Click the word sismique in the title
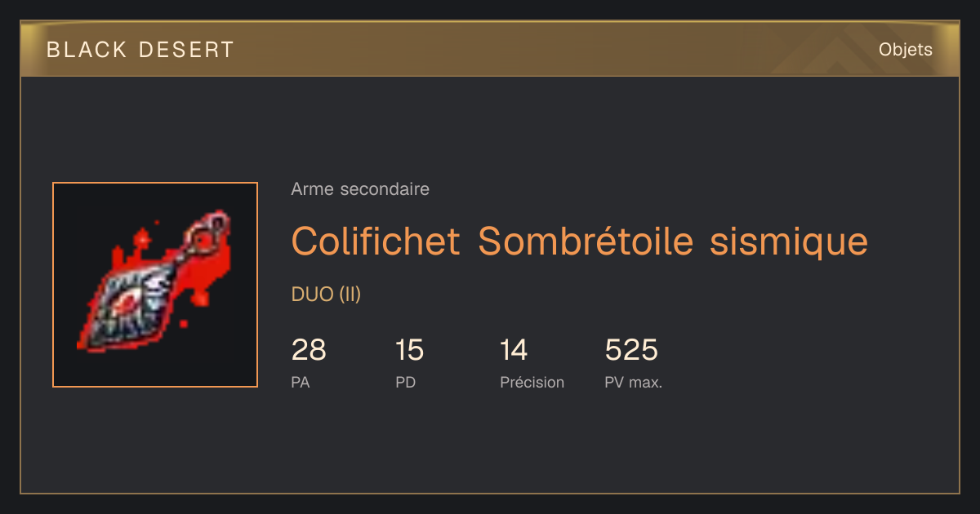980x514 pixels. pyautogui.click(x=789, y=241)
